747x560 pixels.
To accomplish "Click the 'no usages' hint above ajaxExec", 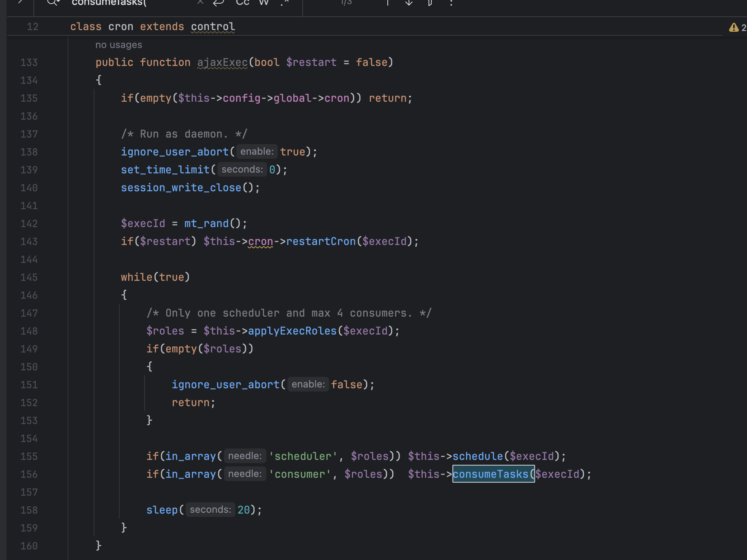I will [x=119, y=45].
